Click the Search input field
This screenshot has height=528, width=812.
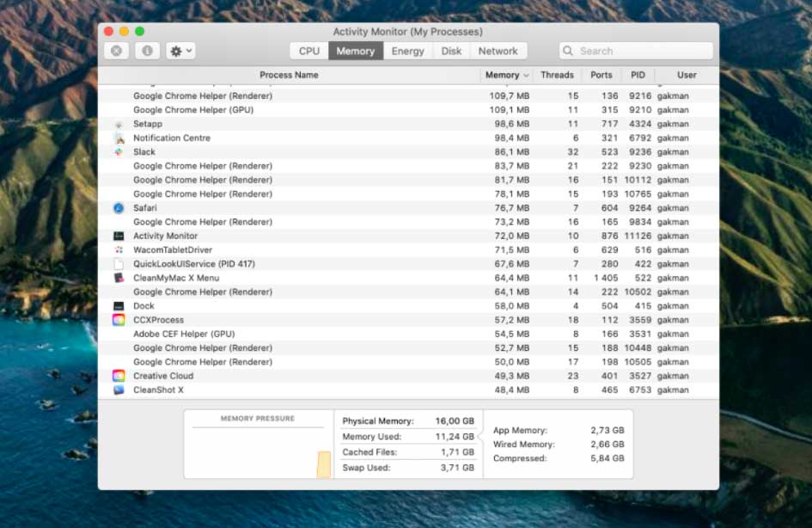click(636, 51)
